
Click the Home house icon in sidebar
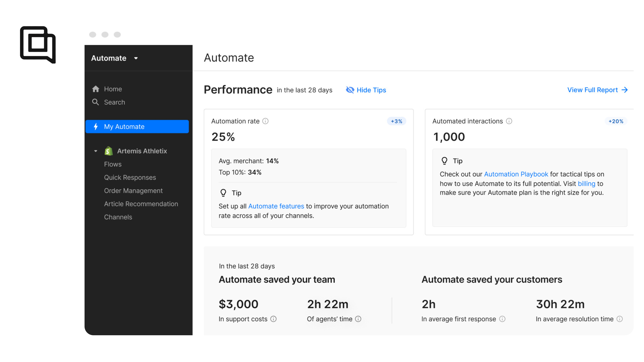pyautogui.click(x=95, y=89)
